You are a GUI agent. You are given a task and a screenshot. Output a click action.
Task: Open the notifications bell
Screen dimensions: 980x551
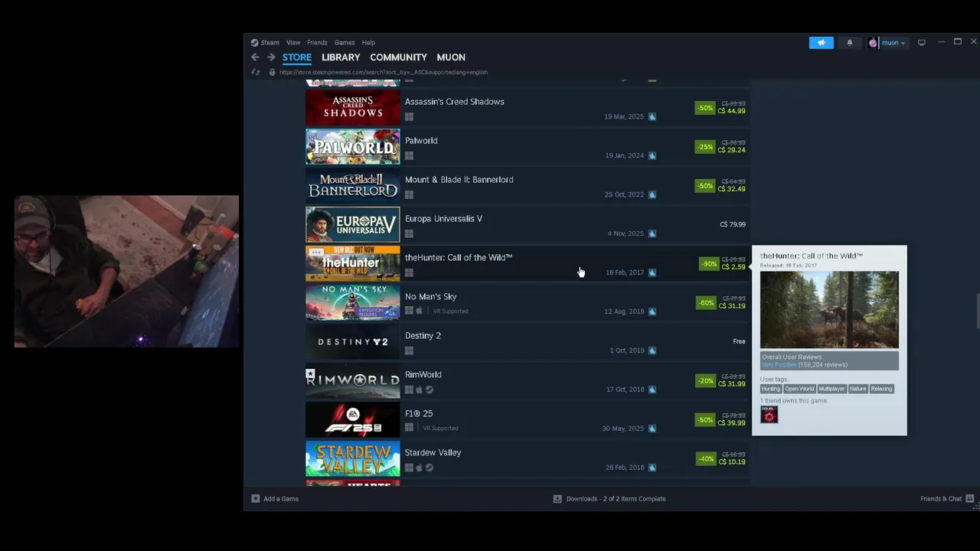click(x=849, y=43)
